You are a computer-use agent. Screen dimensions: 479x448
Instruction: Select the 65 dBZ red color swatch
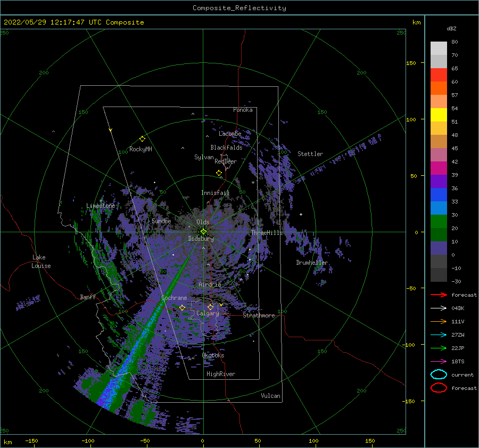coord(439,75)
